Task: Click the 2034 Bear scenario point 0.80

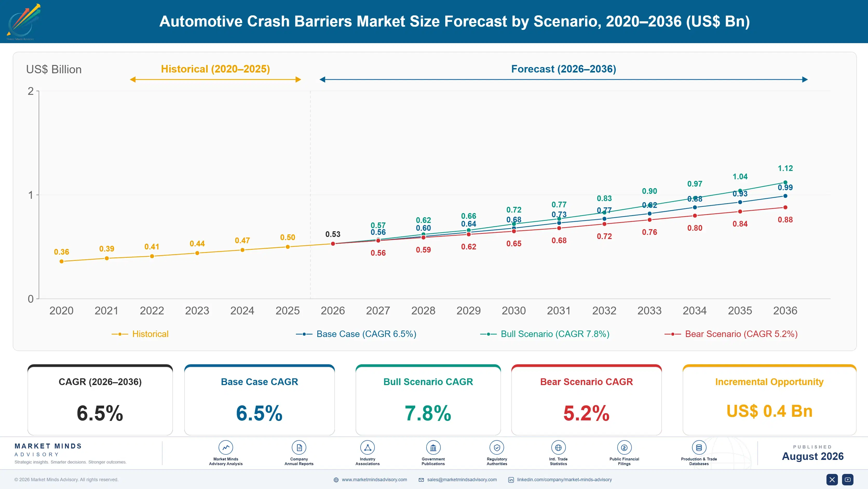Action: [x=695, y=215]
